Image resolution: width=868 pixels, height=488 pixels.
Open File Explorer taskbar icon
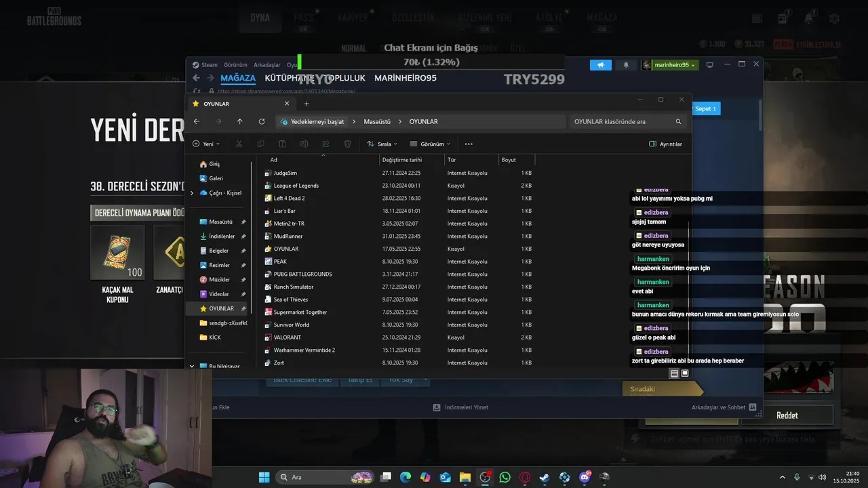click(465, 477)
